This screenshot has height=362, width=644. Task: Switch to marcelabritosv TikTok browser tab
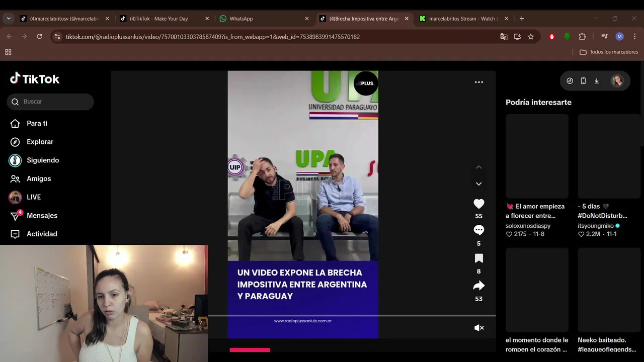64,19
